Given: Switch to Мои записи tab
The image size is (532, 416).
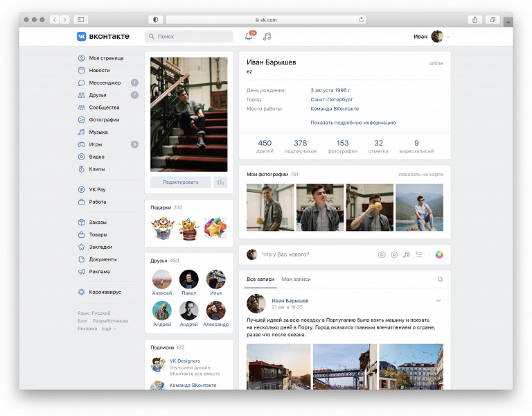Looking at the screenshot, I should pyautogui.click(x=296, y=279).
